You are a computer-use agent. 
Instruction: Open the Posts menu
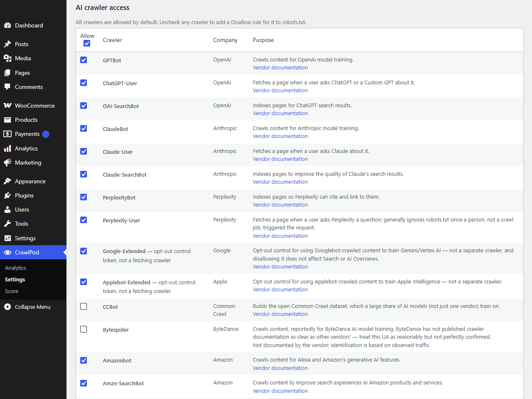[x=33, y=44]
